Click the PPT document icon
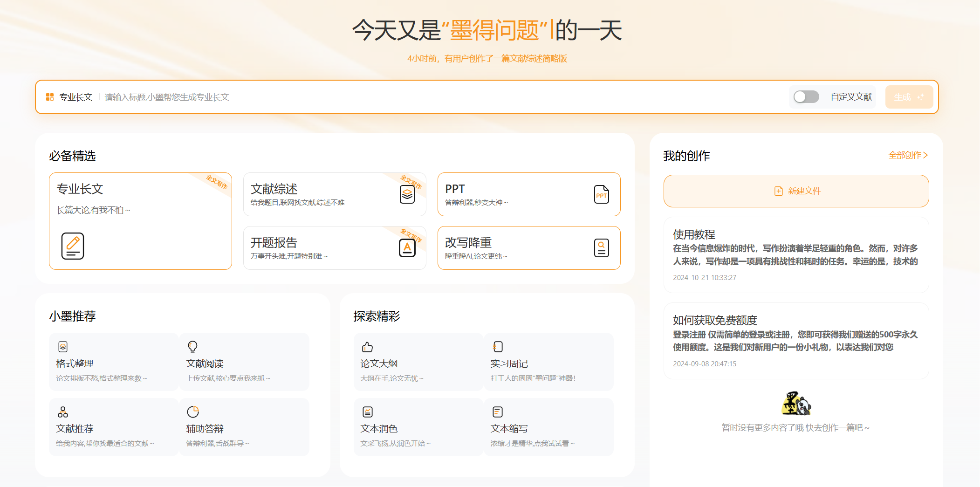This screenshot has width=980, height=487. point(602,195)
